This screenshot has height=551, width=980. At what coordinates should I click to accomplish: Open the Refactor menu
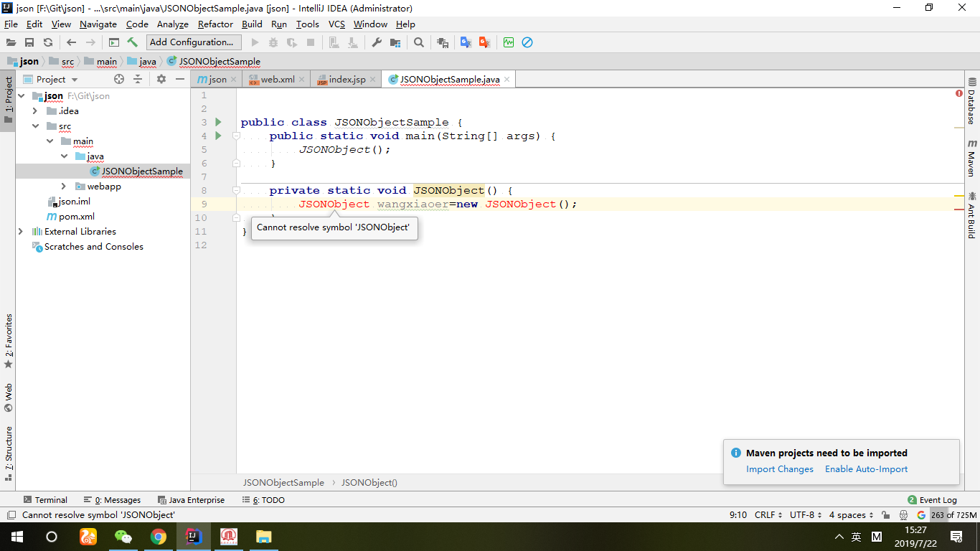215,24
